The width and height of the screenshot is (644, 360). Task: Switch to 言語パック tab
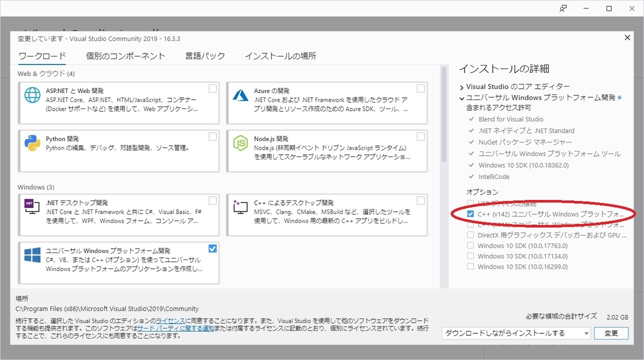205,56
